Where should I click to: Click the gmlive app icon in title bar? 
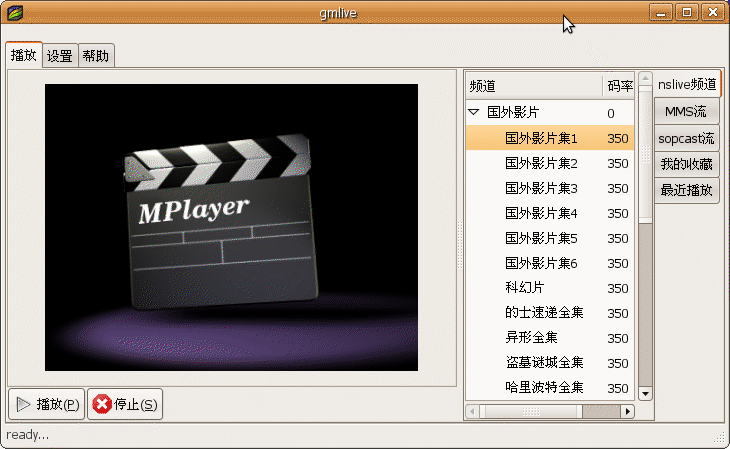coord(15,13)
